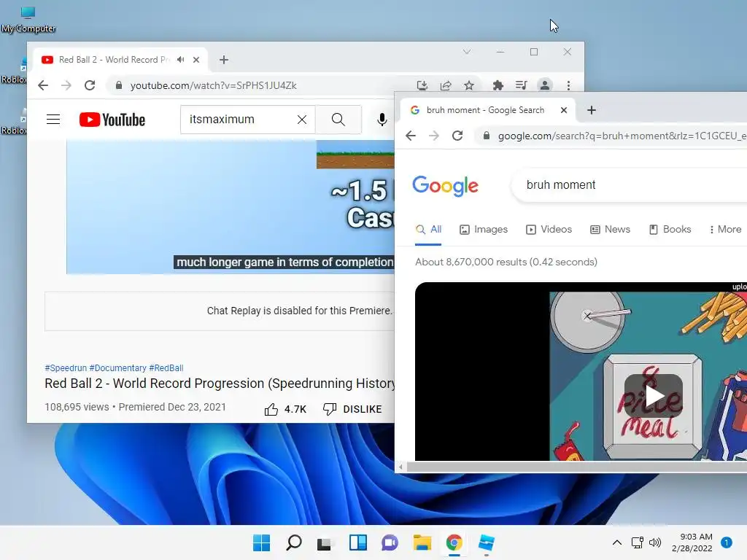Switch to Books results tab
Image resolution: width=747 pixels, height=560 pixels.
[x=670, y=230]
